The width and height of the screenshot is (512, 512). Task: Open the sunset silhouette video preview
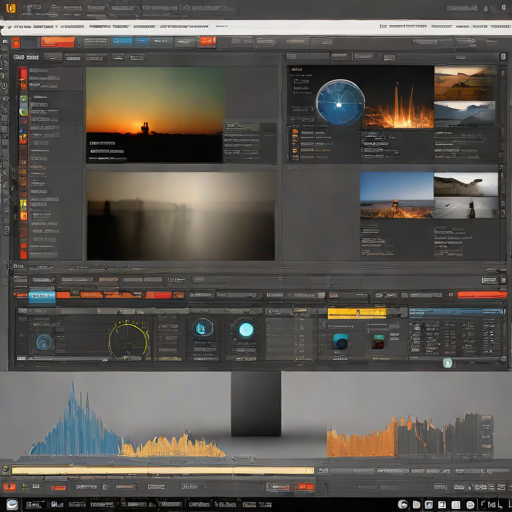[156, 115]
